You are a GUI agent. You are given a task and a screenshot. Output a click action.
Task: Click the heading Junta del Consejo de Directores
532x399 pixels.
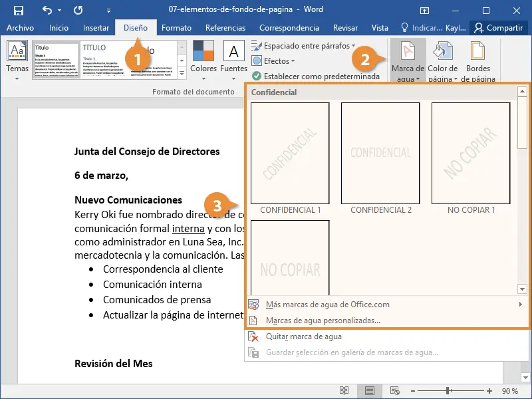coord(147,152)
